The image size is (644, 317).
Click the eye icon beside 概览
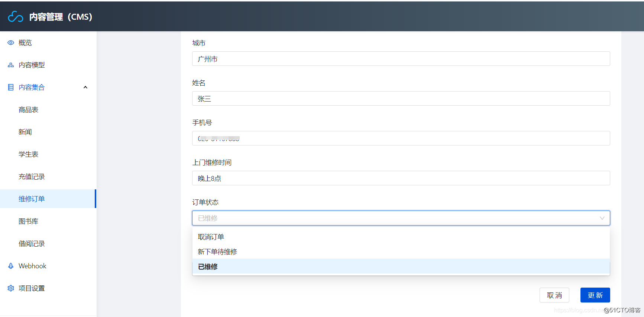(11, 43)
